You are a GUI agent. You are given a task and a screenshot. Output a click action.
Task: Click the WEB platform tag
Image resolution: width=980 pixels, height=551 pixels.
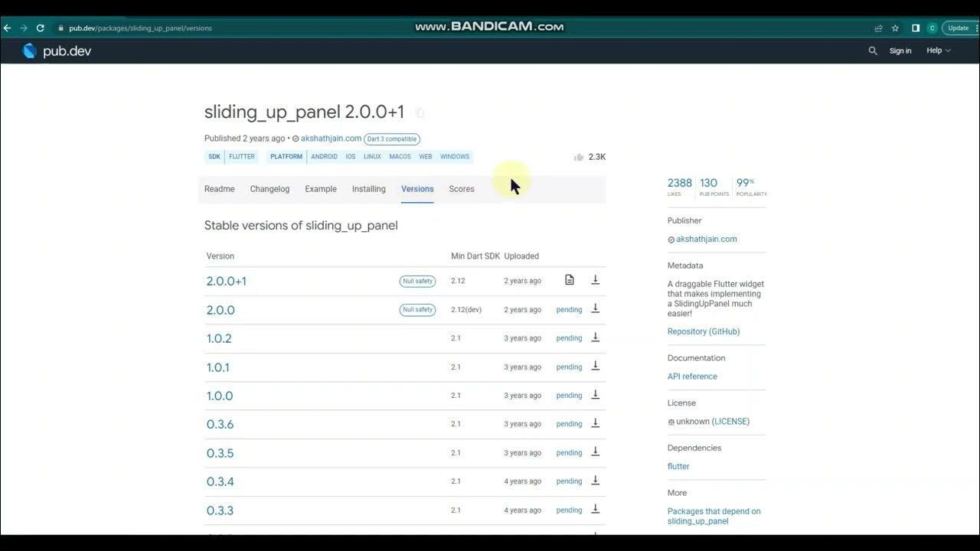[x=426, y=157]
